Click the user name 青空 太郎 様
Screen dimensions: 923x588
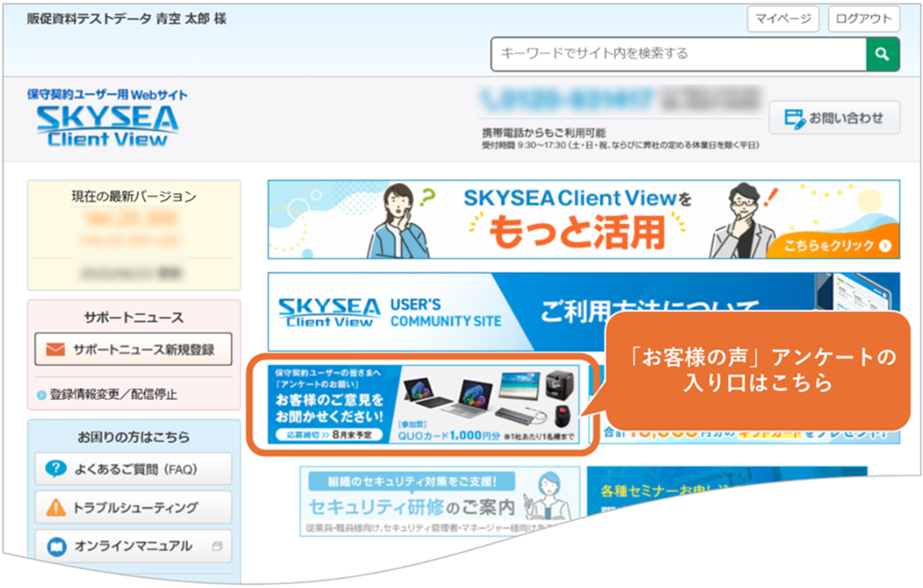(190, 19)
